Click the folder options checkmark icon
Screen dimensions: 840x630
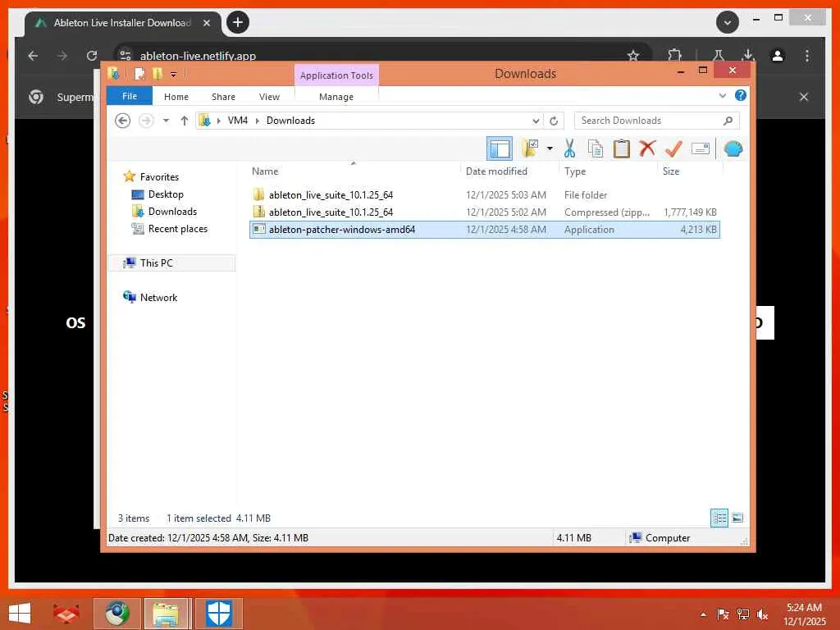[529, 148]
